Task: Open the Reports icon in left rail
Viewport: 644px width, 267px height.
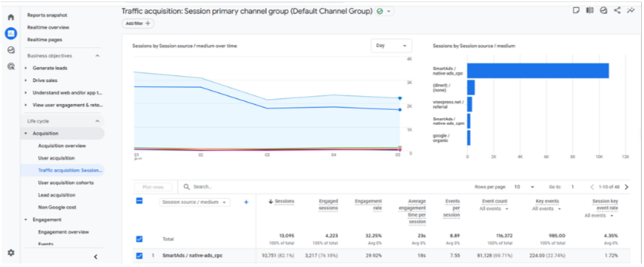Action: tap(11, 33)
